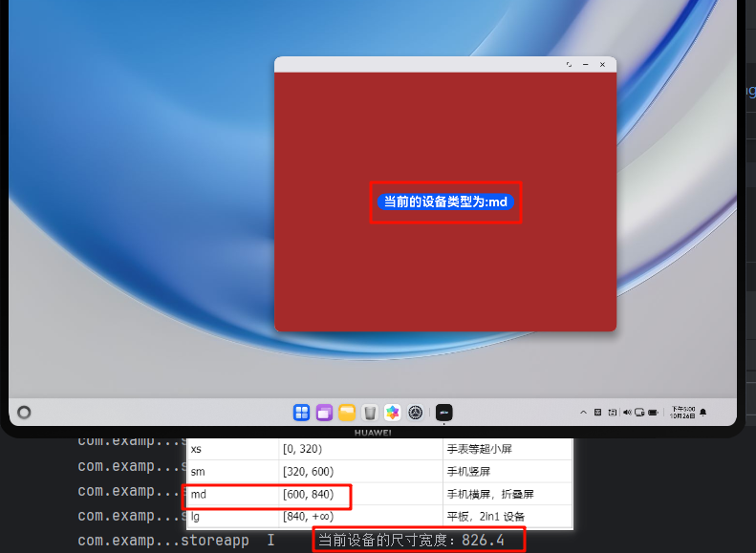Open the yellow Files folder in the dock

pos(347,413)
